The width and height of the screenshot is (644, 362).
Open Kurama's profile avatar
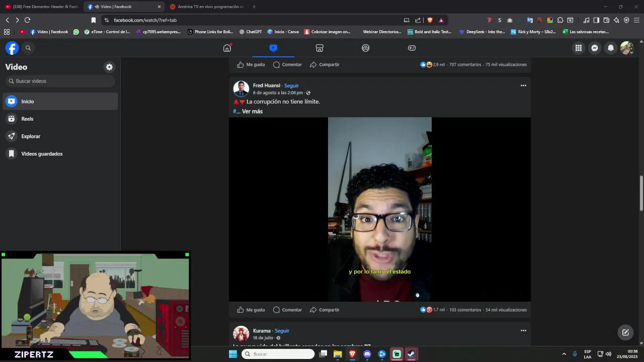pyautogui.click(x=241, y=334)
